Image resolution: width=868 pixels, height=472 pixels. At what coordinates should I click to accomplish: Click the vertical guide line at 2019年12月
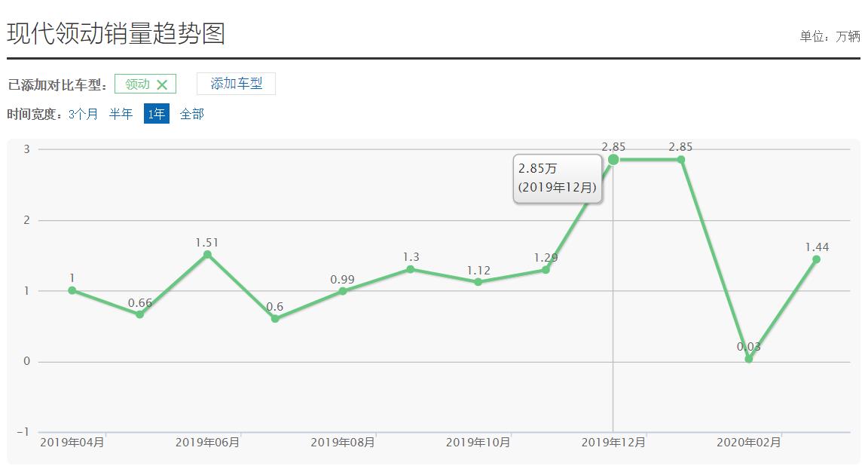click(x=613, y=302)
